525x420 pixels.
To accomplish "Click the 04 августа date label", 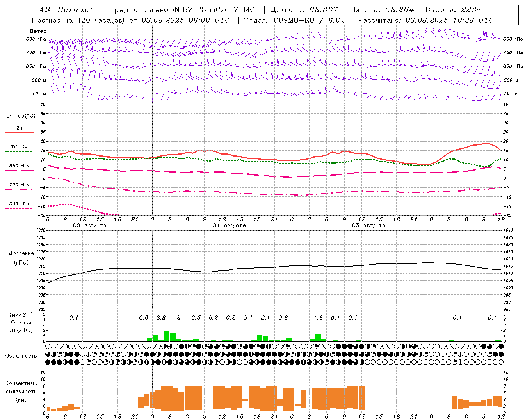I will click(229, 226).
